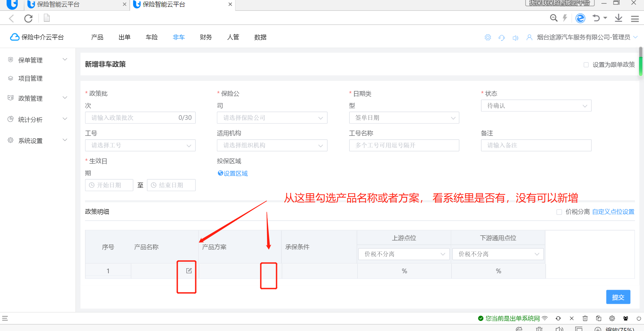Screen dimensions: 644x331
Task: Expand 统计分析 sidebar menu
Action: (x=38, y=120)
